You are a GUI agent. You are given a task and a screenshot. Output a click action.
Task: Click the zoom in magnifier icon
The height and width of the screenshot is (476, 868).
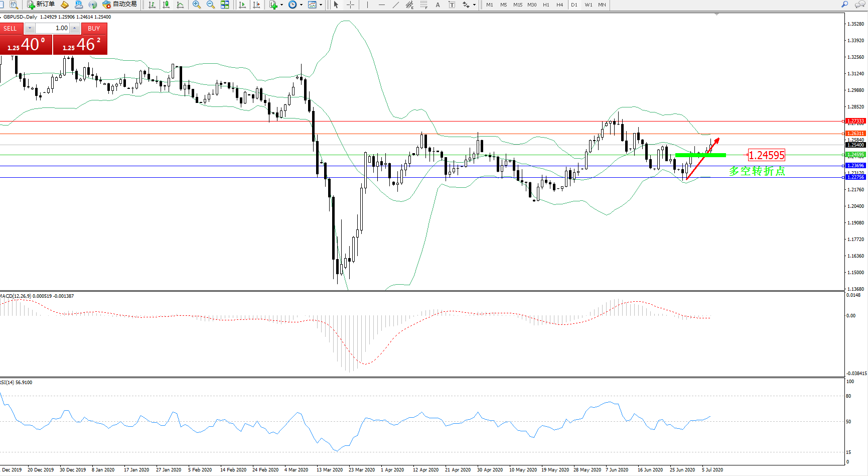click(197, 5)
